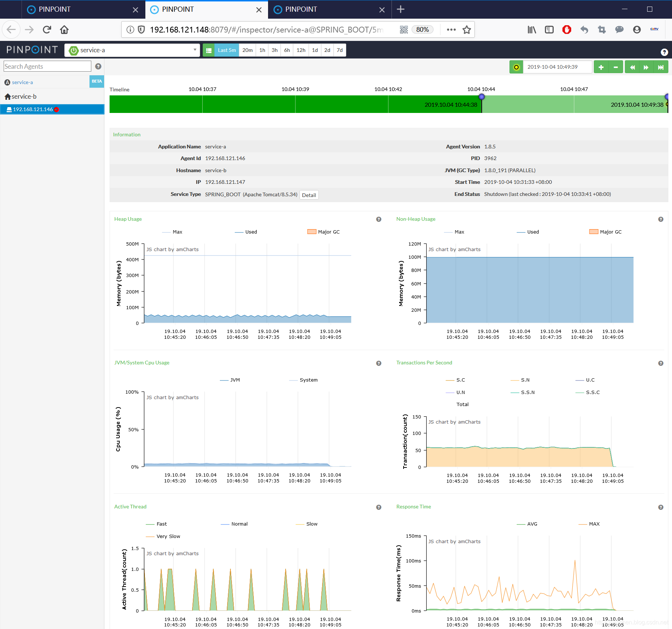Toggle the Very Slow legend in Active Thread
Image resolution: width=672 pixels, height=629 pixels.
tap(163, 536)
